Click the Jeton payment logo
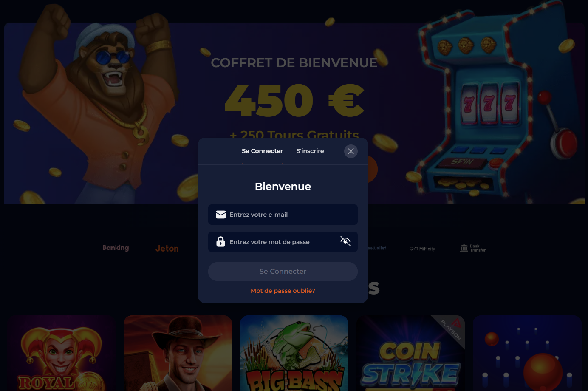This screenshot has width=588, height=391. coord(167,249)
